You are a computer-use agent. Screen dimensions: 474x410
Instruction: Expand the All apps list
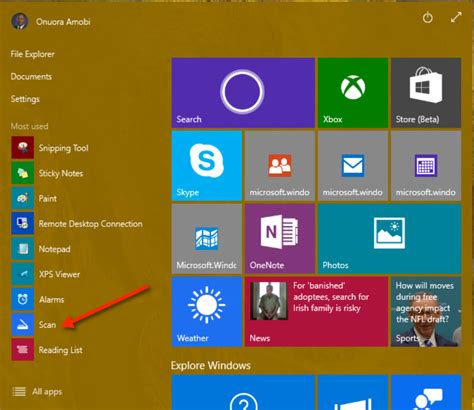click(x=37, y=392)
